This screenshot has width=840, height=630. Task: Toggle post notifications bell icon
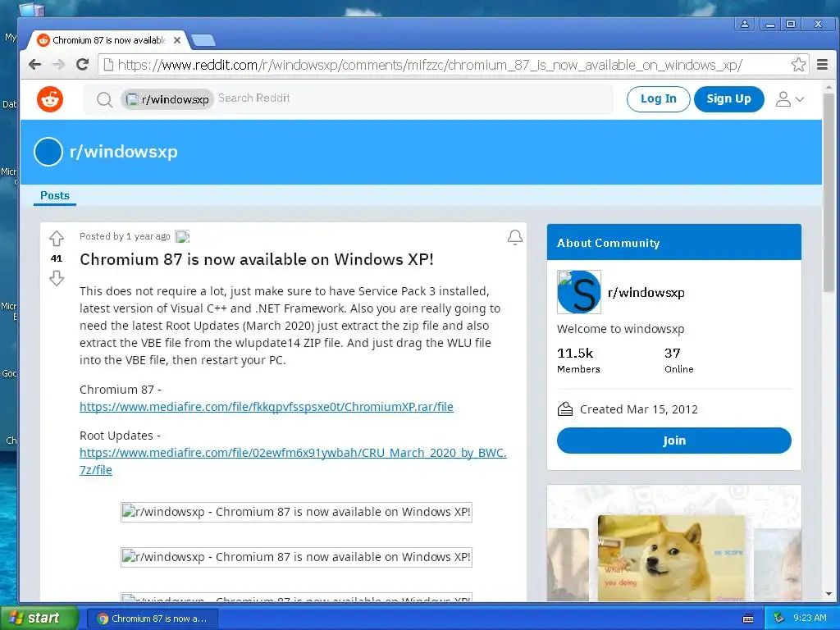tap(515, 237)
